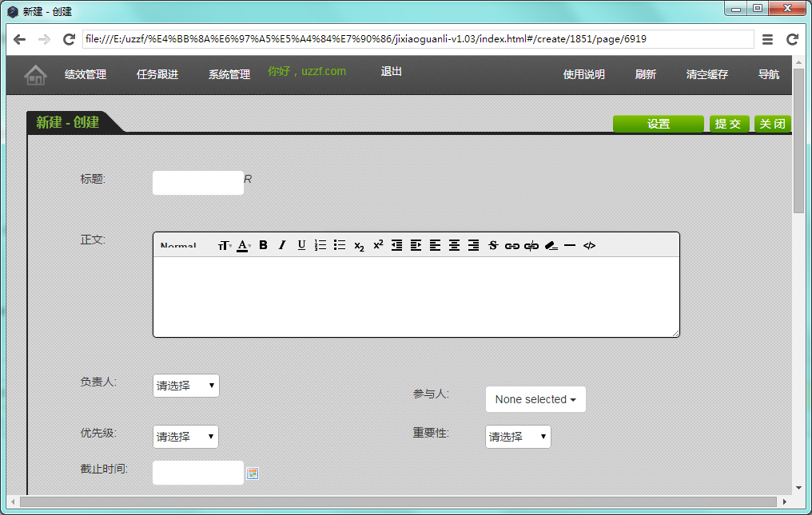Open the 优先级 dropdown

[x=185, y=437]
